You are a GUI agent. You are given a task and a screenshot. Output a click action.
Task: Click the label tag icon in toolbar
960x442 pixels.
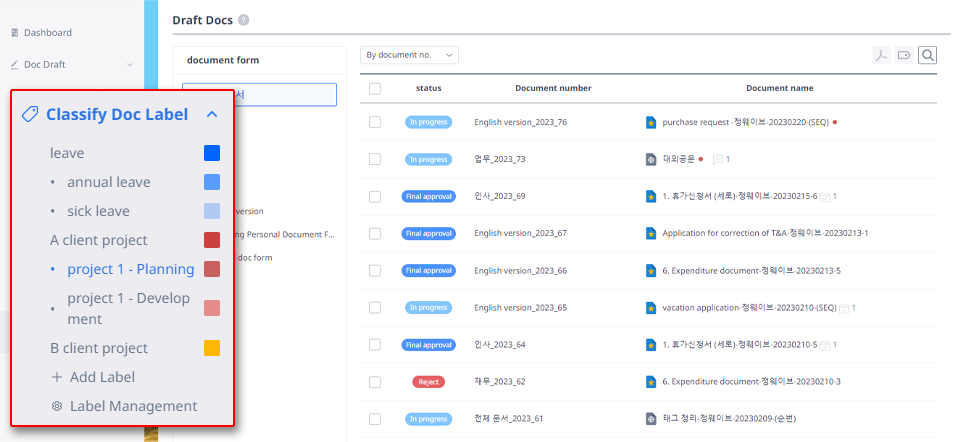[x=904, y=55]
